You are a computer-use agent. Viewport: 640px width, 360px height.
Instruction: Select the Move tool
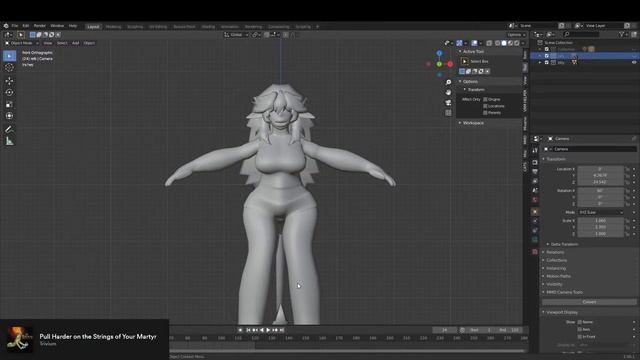tap(9, 81)
